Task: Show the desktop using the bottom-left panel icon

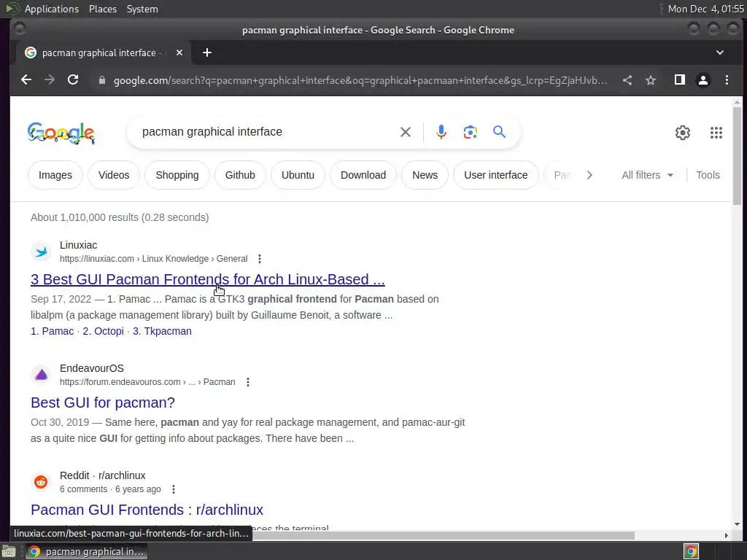Action: coord(9,552)
